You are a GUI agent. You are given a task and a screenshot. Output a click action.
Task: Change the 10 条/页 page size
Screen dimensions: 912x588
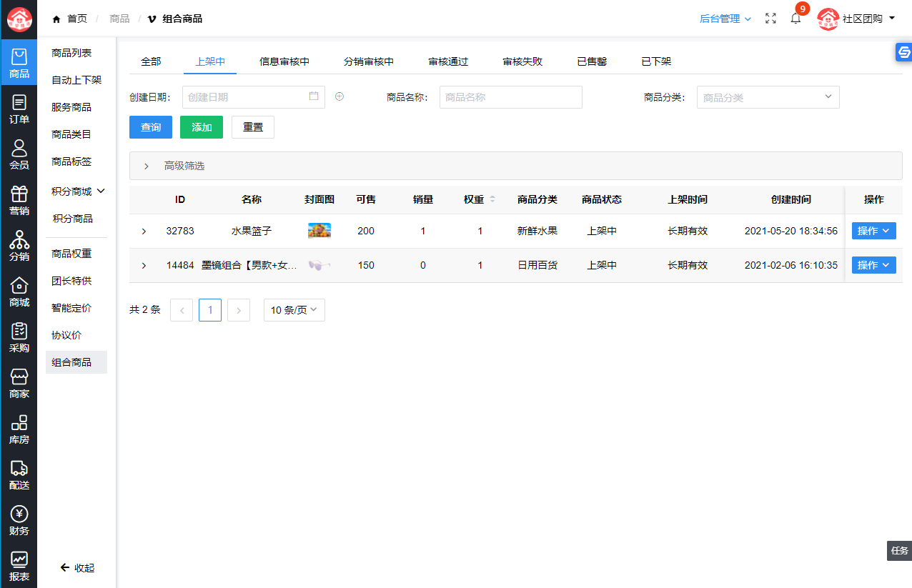click(x=294, y=310)
